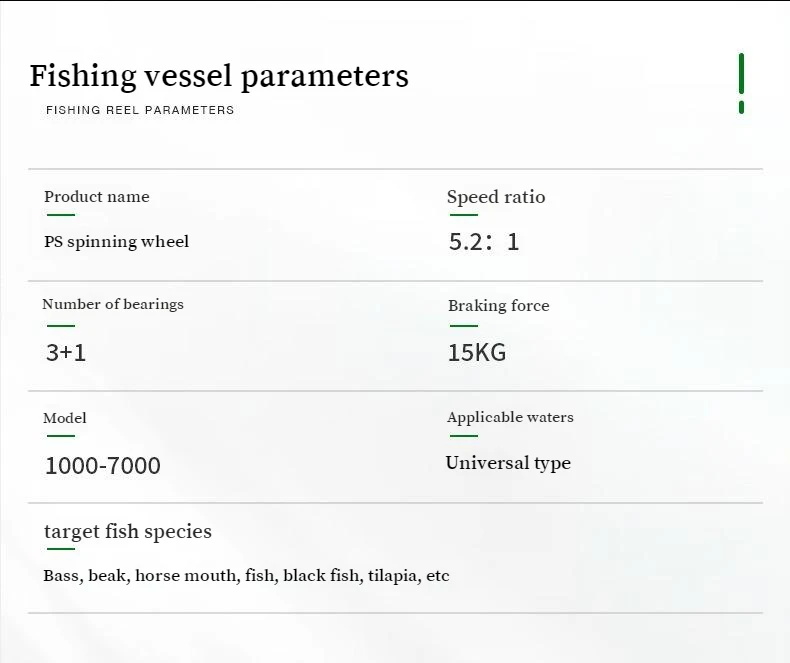Click the 15KG braking force value
The height and width of the screenshot is (663, 790).
coord(476,352)
